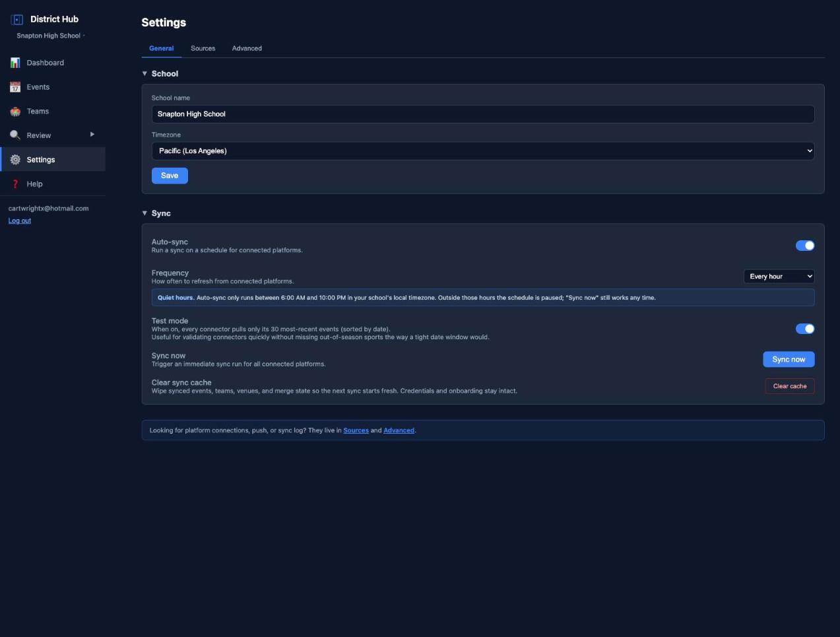This screenshot has width=840, height=637.
Task: Open Dashboard in the sidebar
Action: (53, 63)
